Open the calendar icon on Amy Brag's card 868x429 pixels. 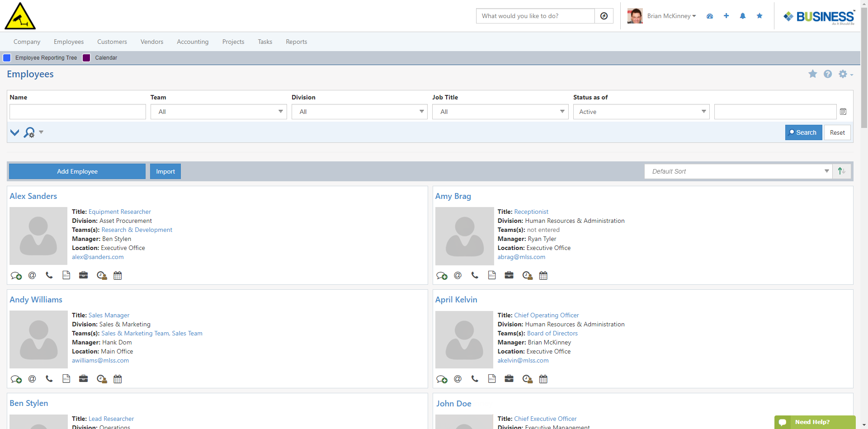(543, 275)
